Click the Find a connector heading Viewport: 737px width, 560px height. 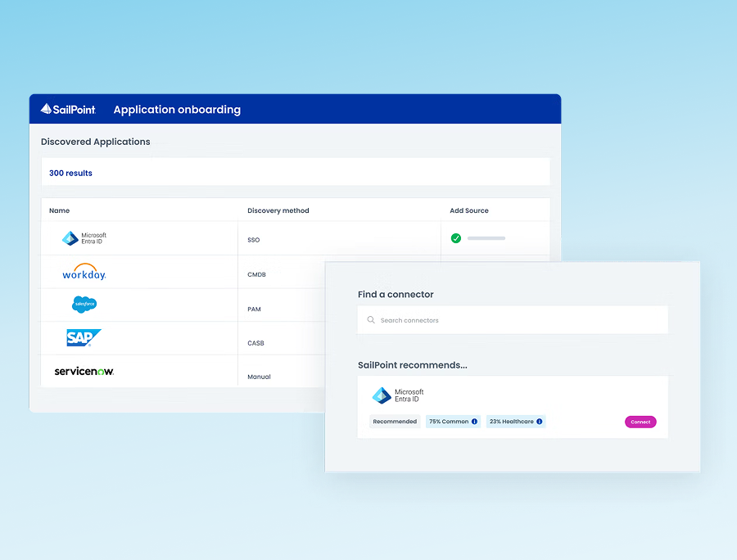tap(396, 295)
